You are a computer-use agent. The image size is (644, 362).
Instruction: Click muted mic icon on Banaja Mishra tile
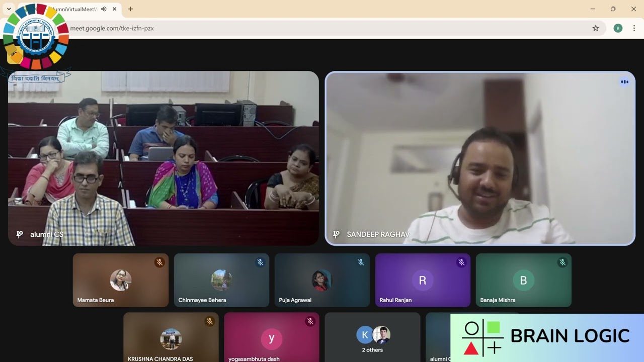click(562, 262)
